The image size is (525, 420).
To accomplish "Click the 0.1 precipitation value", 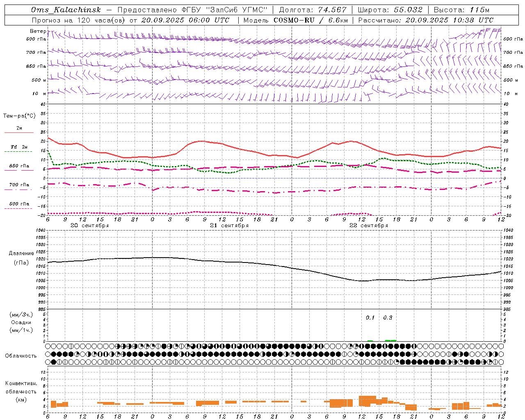I will pyautogui.click(x=370, y=317).
